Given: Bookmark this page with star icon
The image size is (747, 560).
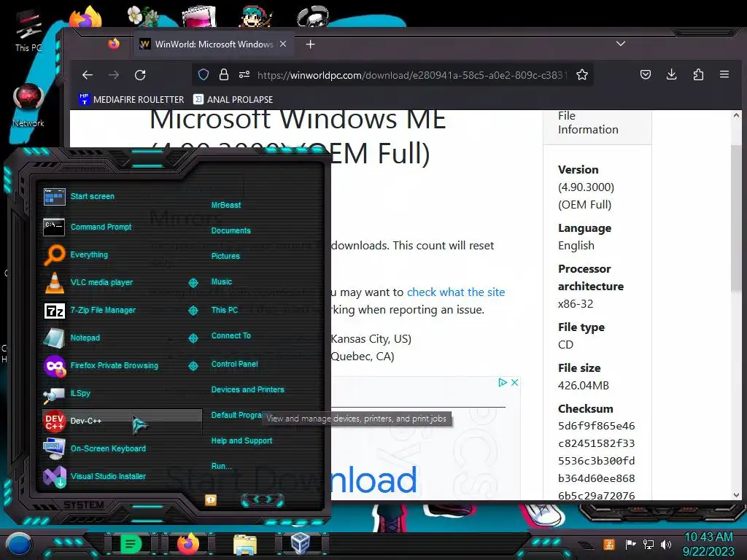Looking at the screenshot, I should click(x=581, y=75).
